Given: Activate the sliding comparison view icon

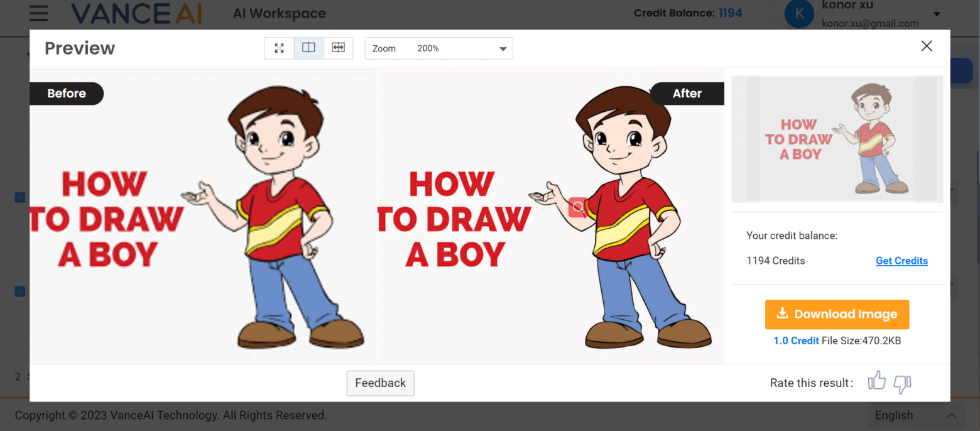Looking at the screenshot, I should 338,48.
